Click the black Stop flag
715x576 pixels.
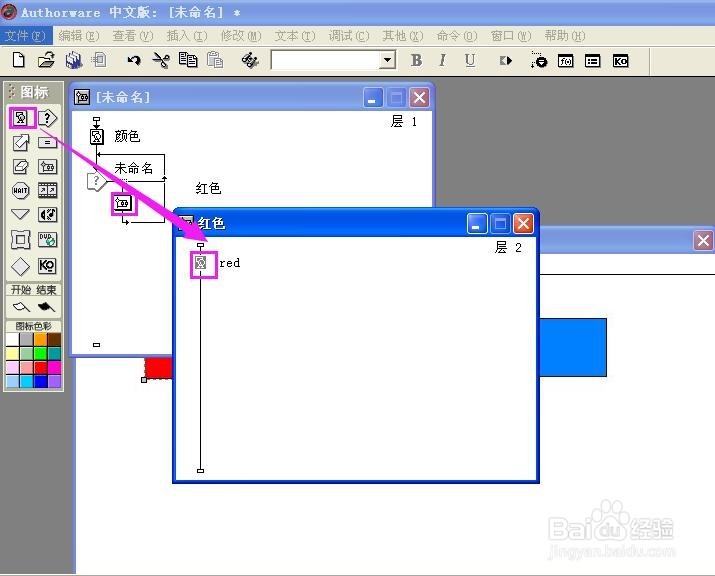tap(46, 306)
